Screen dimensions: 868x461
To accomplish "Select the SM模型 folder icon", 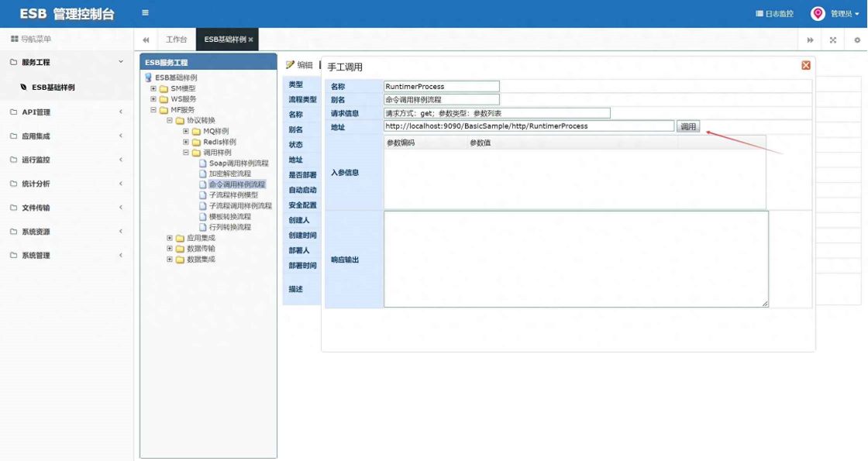I will tap(164, 88).
